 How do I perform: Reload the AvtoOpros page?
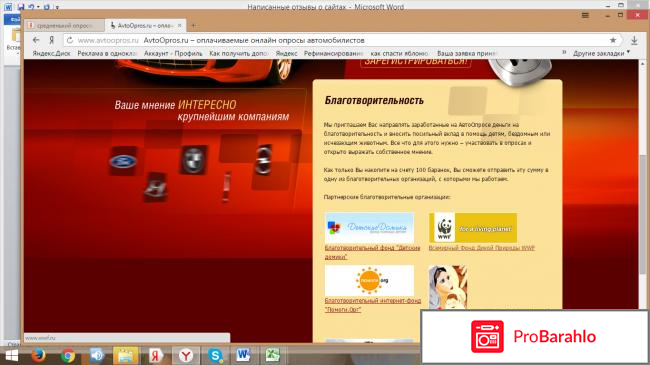point(70,40)
